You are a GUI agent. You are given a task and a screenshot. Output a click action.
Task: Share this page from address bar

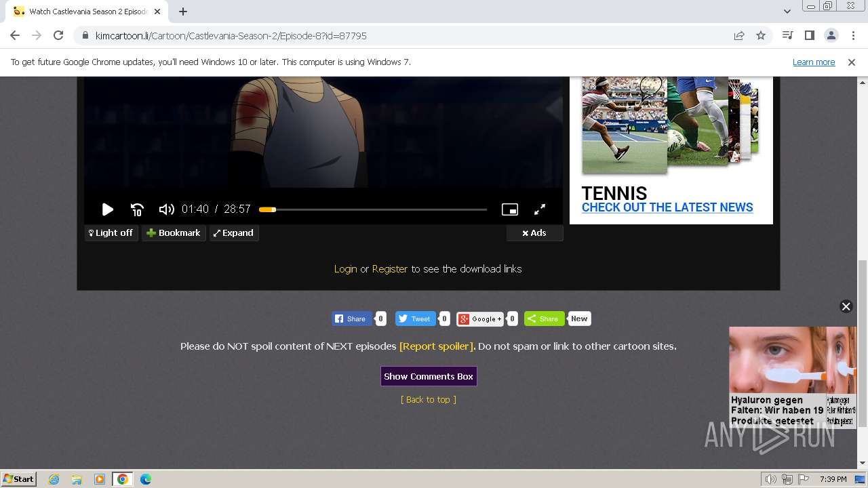[739, 35]
